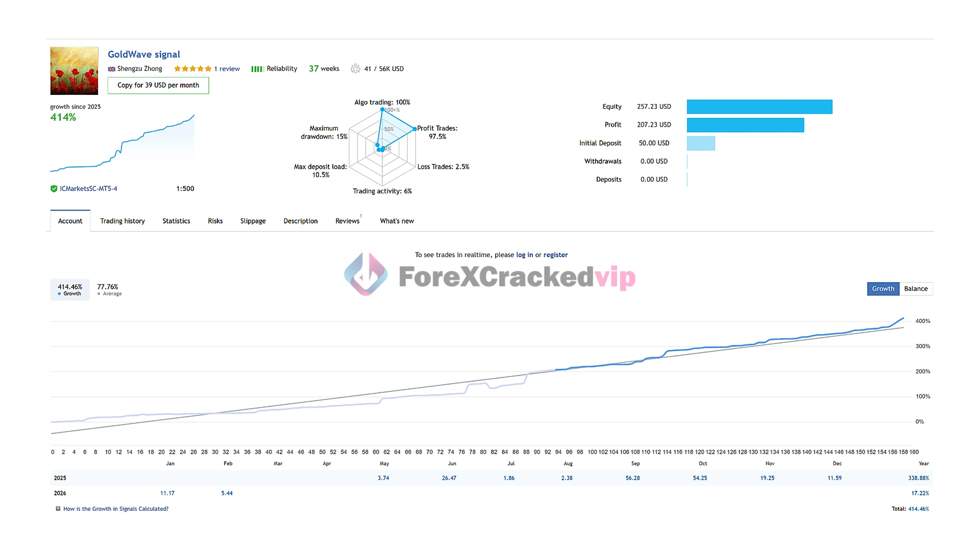Viewport: 980px width, 551px height.
Task: Click the blue Equity bar
Action: click(759, 107)
